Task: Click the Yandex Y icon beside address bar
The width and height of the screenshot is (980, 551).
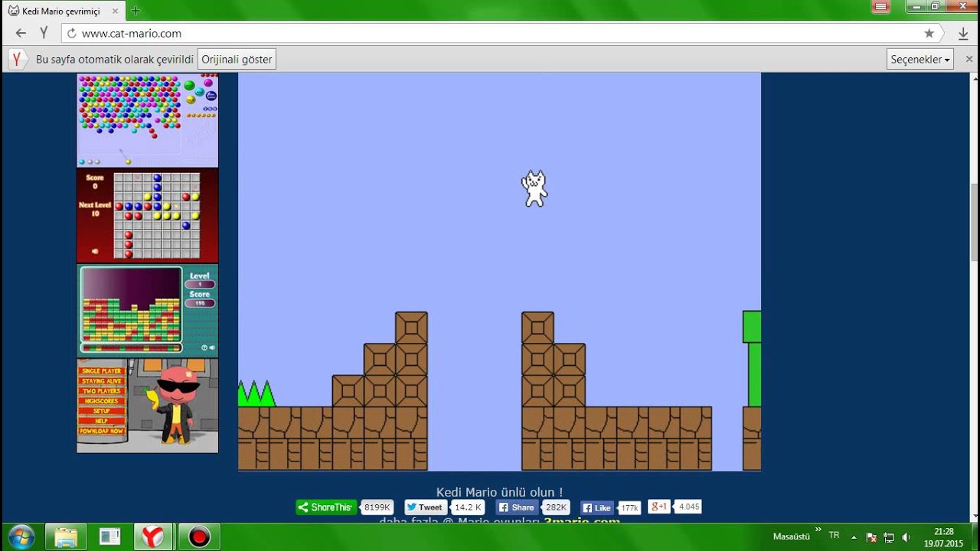Action: point(44,33)
